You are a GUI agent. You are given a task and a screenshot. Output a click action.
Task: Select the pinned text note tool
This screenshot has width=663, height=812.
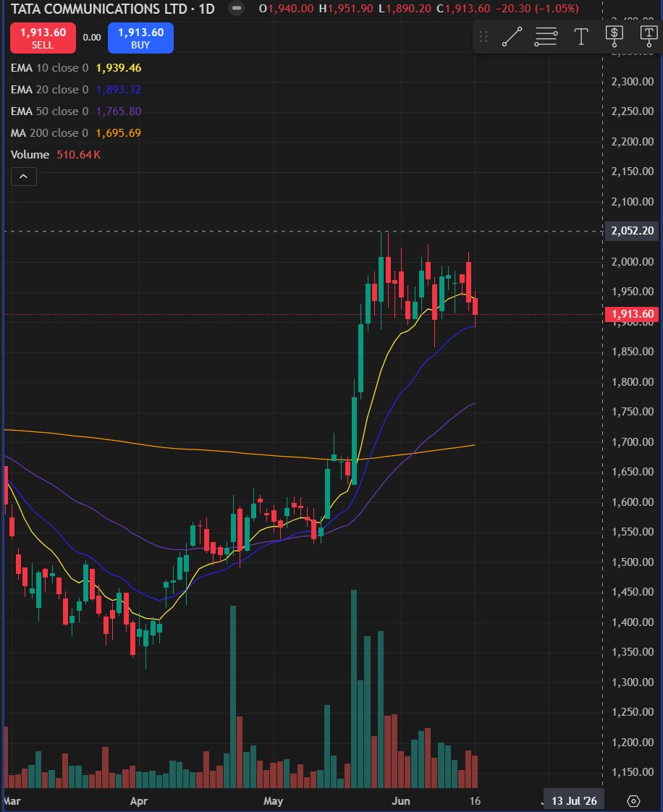(x=649, y=36)
